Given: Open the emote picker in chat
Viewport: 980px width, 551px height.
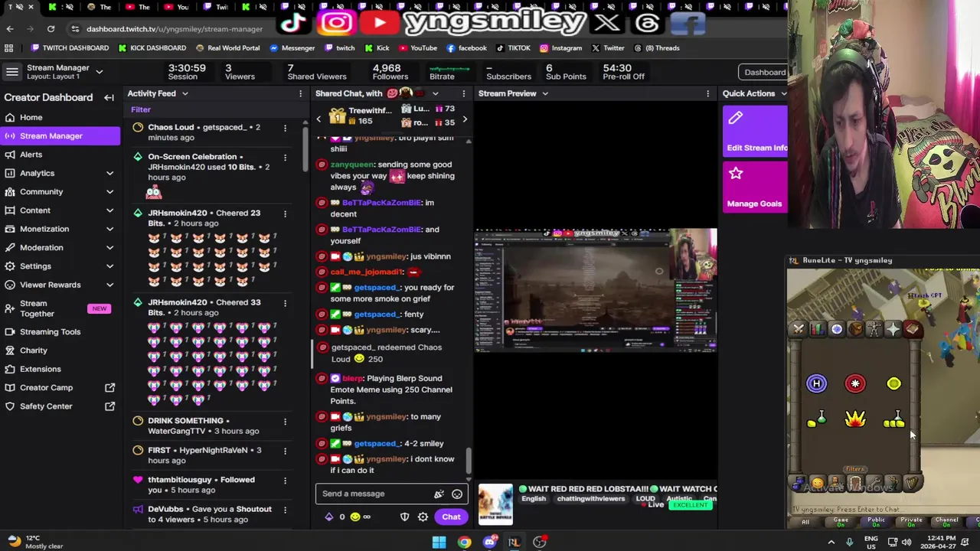Looking at the screenshot, I should tap(457, 494).
